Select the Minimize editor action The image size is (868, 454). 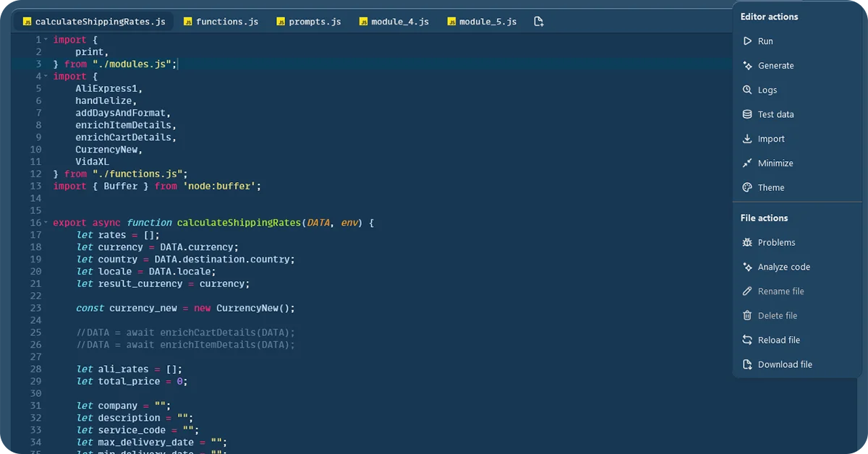775,163
